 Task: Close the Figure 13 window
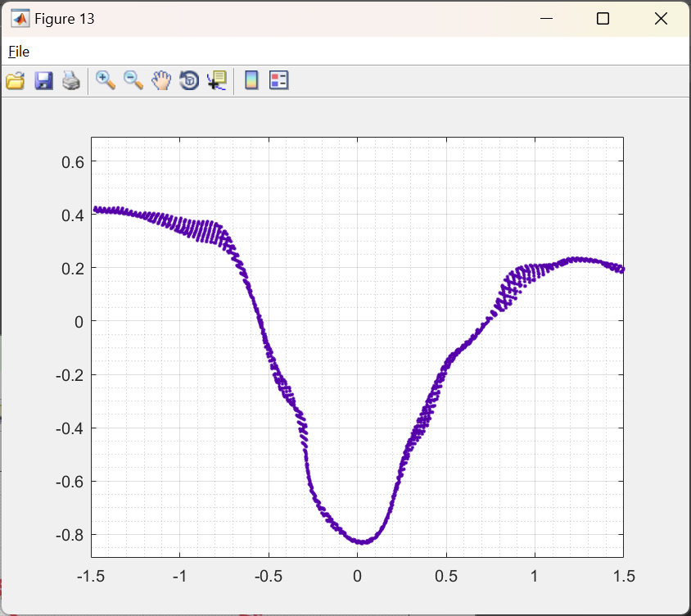coord(661,19)
